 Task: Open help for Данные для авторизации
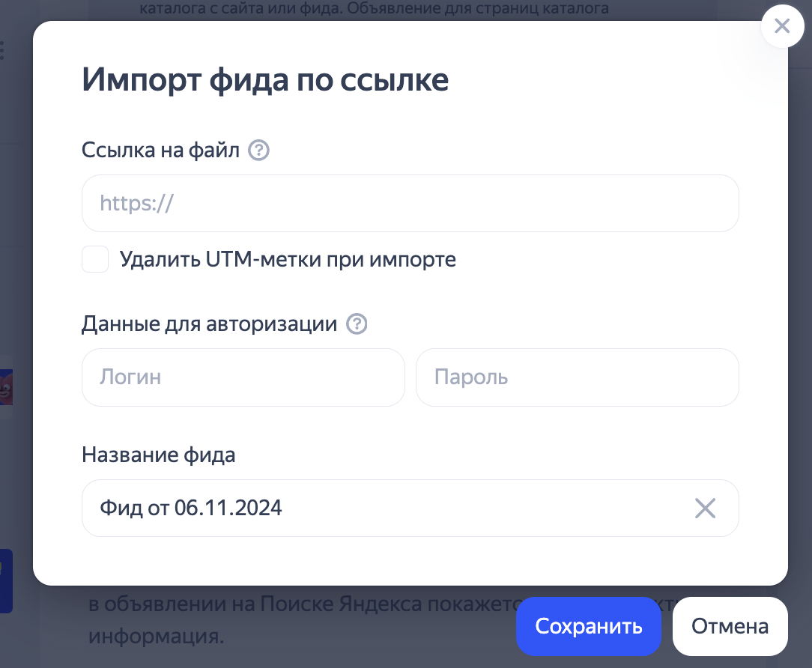click(x=357, y=324)
